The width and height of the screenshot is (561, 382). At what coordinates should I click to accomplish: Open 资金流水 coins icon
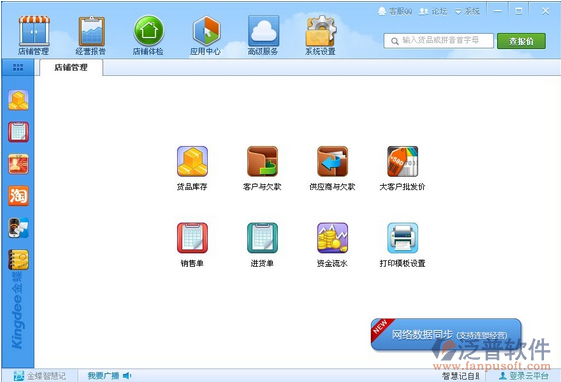point(332,238)
